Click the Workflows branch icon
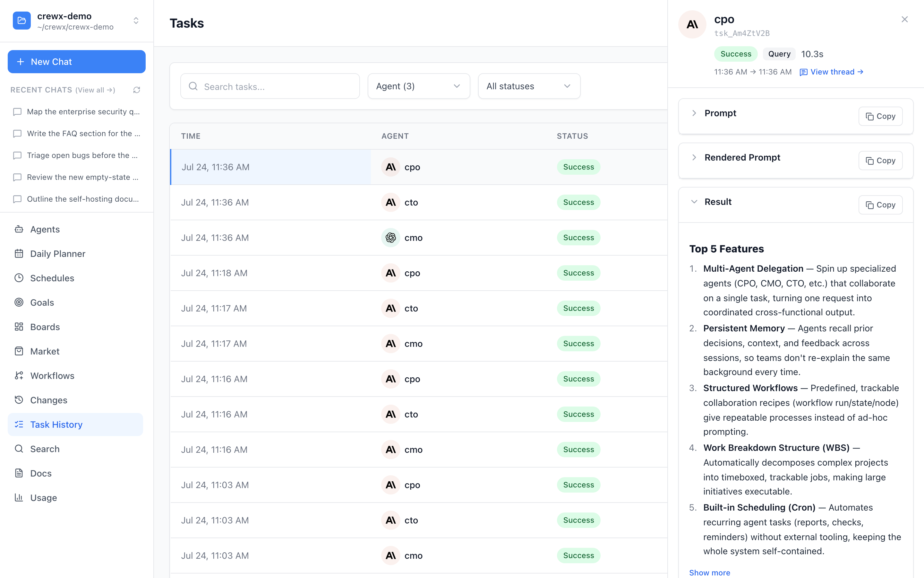 click(19, 375)
